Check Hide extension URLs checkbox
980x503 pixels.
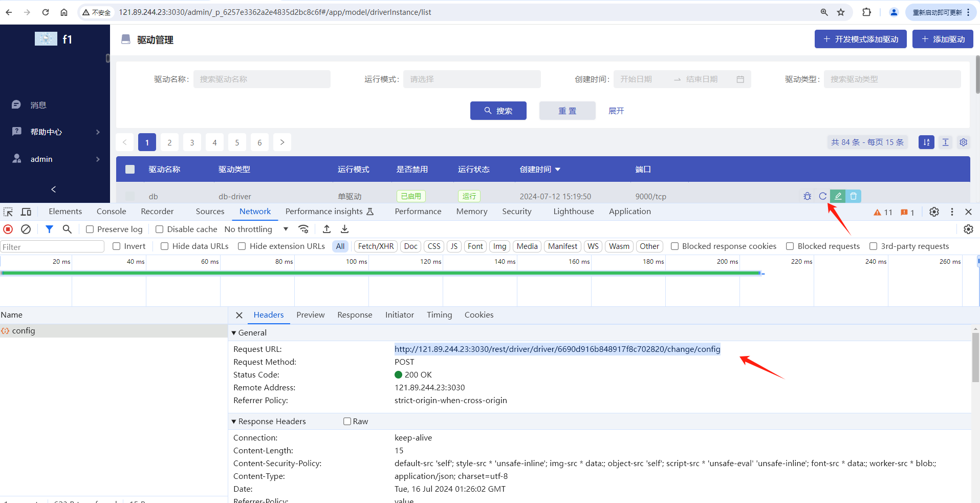[242, 246]
